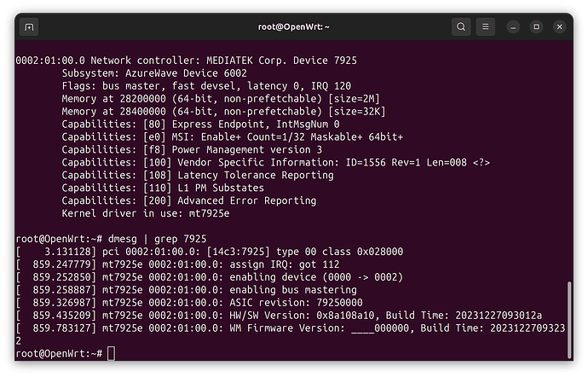Click the 'L1 PM Substates' line
Image resolution: width=588 pixels, height=377 pixels.
click(163, 188)
